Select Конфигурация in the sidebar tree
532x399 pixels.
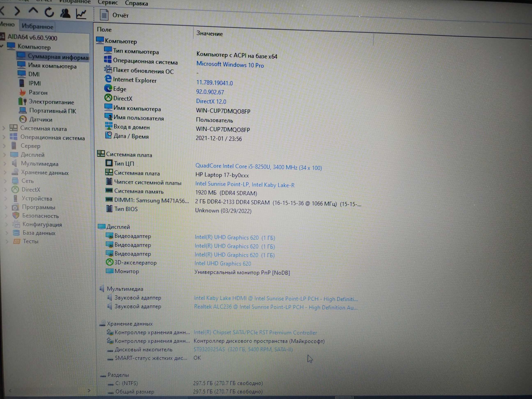[x=42, y=224]
